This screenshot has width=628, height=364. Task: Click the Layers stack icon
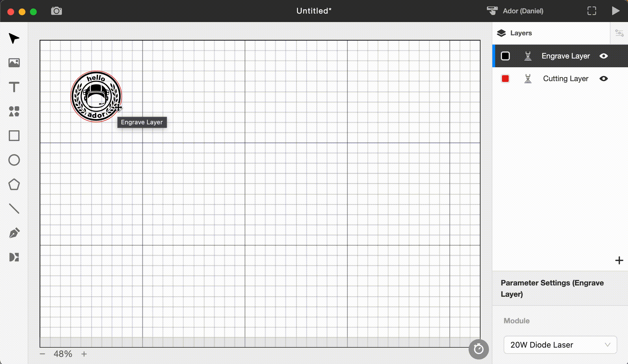[501, 33]
